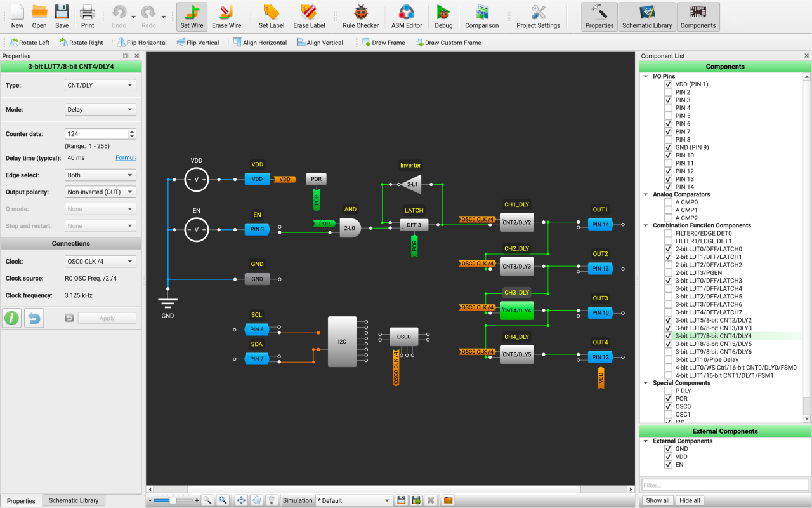Check the PIN 2 checkbox
Image resolution: width=812 pixels, height=508 pixels.
click(668, 92)
